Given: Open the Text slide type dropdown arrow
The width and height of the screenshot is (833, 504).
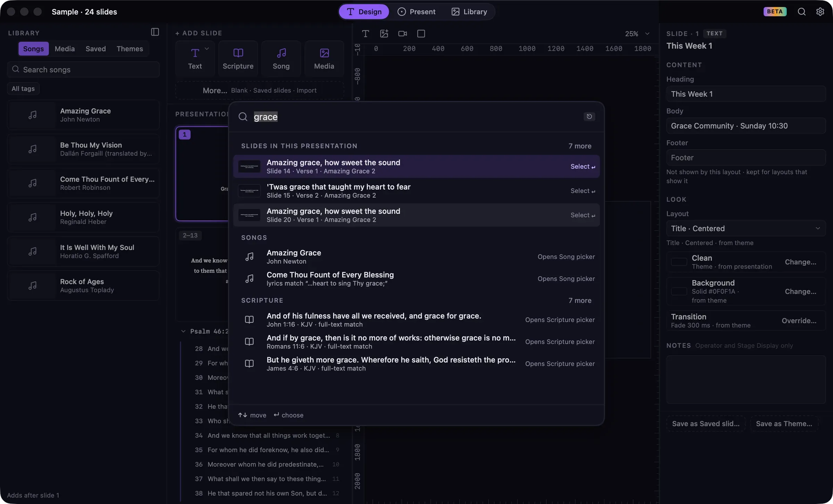Looking at the screenshot, I should click(x=207, y=49).
